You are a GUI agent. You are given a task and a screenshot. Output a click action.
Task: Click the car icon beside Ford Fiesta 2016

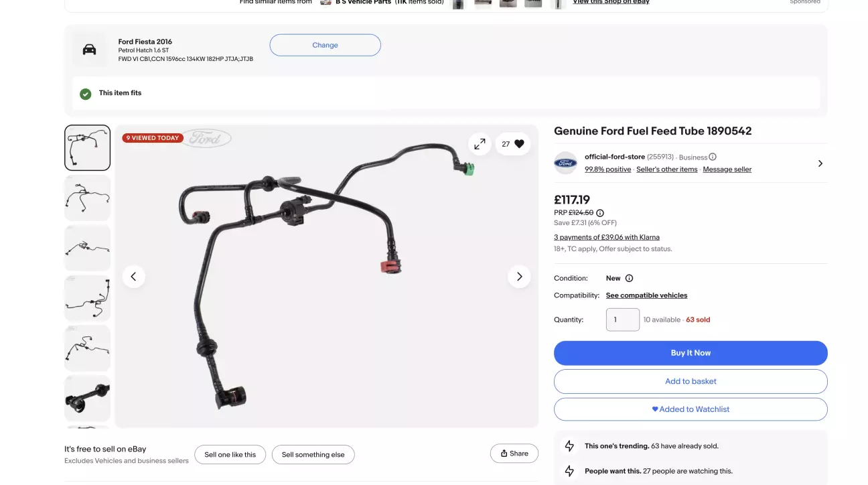(89, 50)
